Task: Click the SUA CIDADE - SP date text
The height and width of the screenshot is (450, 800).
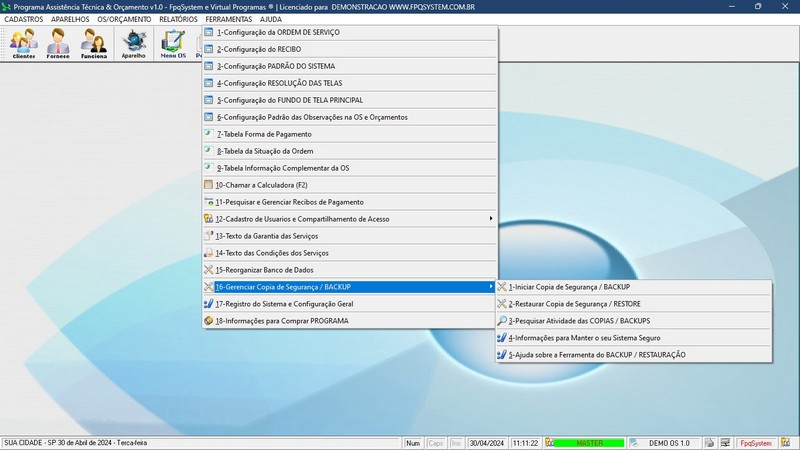Action: [x=76, y=443]
